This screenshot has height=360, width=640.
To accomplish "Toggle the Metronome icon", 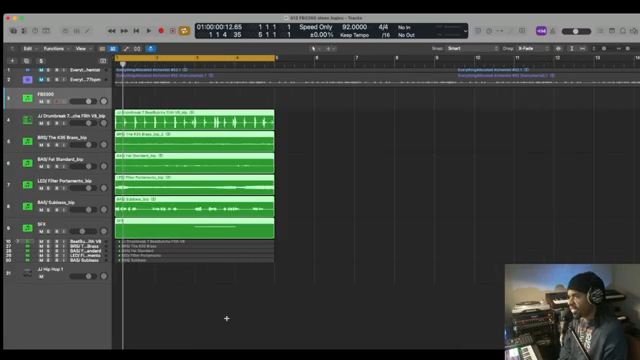I will tap(553, 31).
